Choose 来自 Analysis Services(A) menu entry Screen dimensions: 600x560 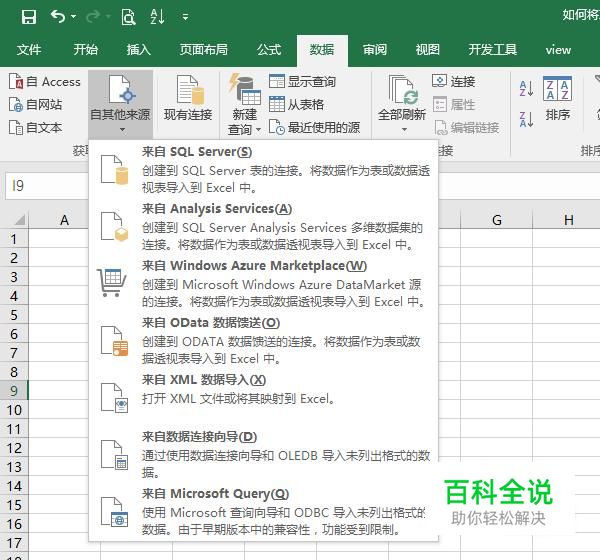[x=264, y=226]
